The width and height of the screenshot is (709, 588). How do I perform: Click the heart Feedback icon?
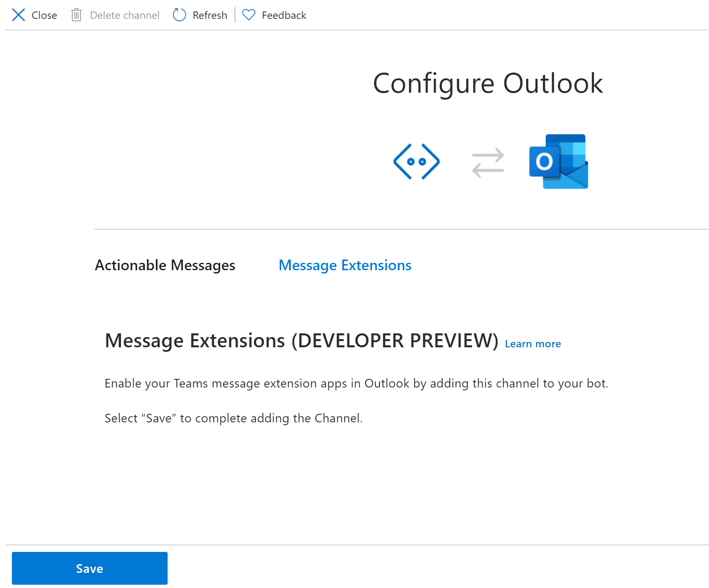pyautogui.click(x=248, y=15)
